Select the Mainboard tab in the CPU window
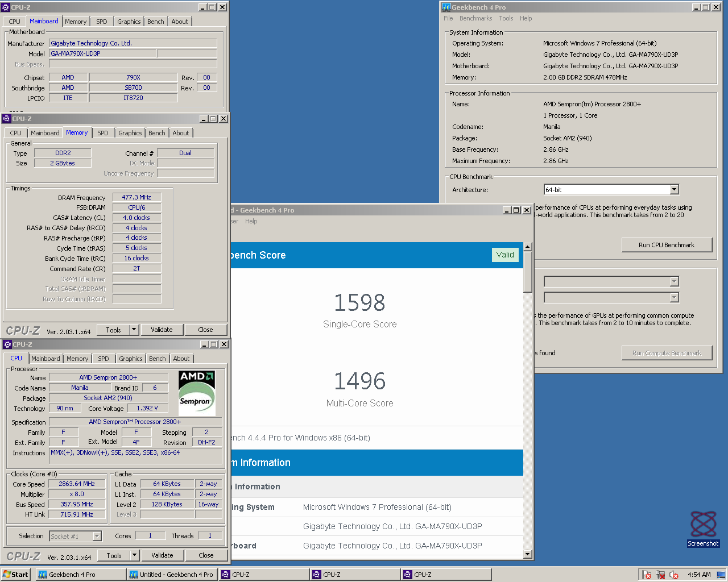 [45, 359]
